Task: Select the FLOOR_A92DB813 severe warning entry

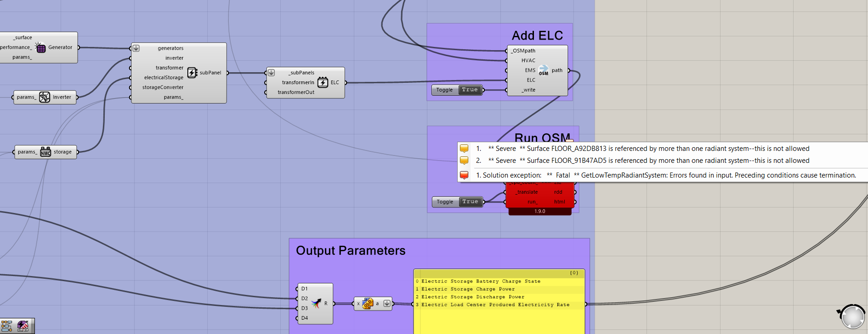Action: pos(643,149)
